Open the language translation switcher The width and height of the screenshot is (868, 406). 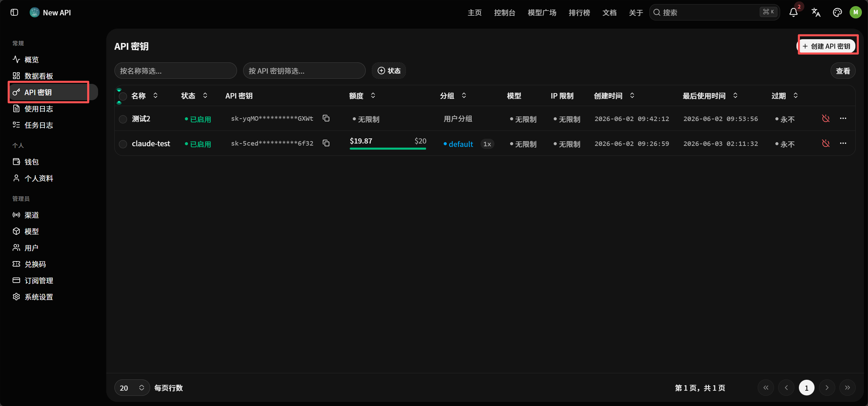pyautogui.click(x=816, y=13)
